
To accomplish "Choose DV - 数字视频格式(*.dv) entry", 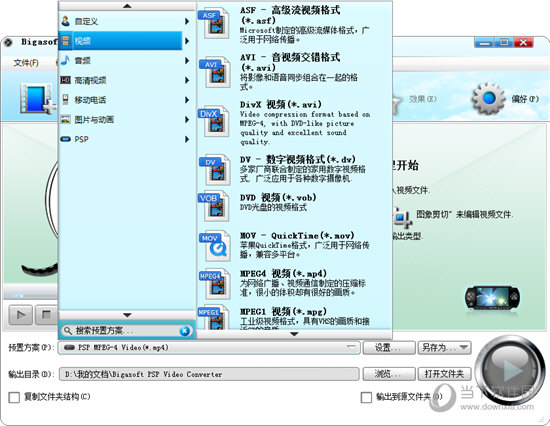I will coord(294,169).
